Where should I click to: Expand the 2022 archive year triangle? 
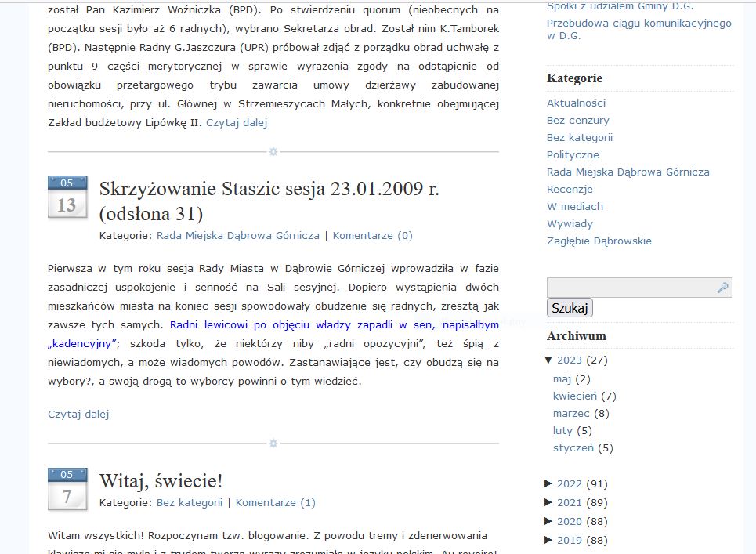coord(548,483)
